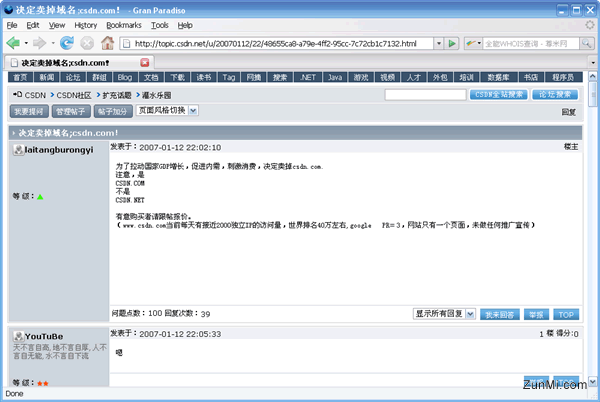Click the magnifying glass search button

click(587, 43)
